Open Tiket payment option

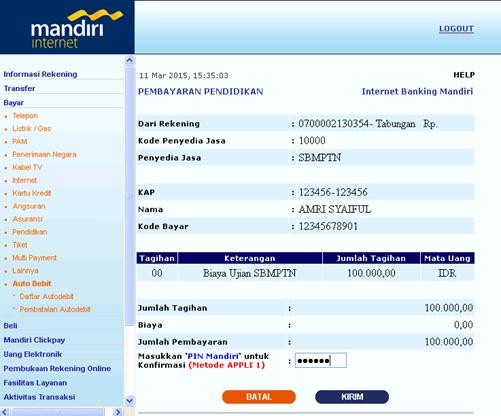point(20,245)
